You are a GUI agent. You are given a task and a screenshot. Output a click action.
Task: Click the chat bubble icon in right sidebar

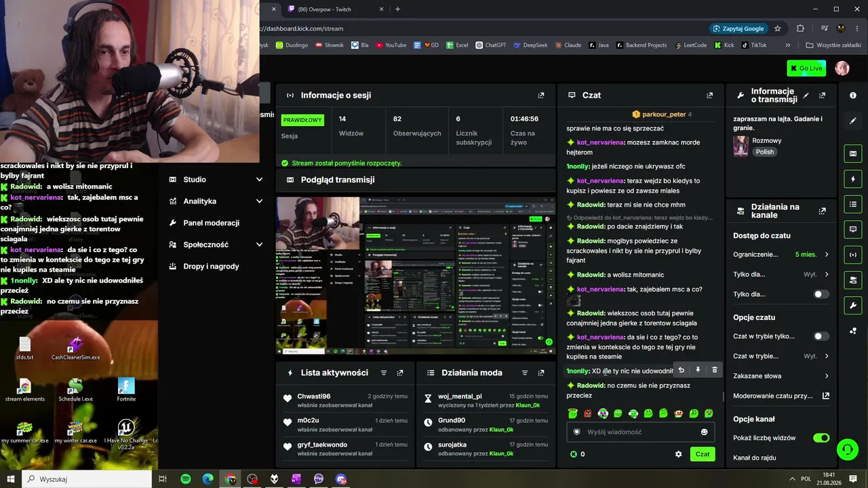(853, 230)
